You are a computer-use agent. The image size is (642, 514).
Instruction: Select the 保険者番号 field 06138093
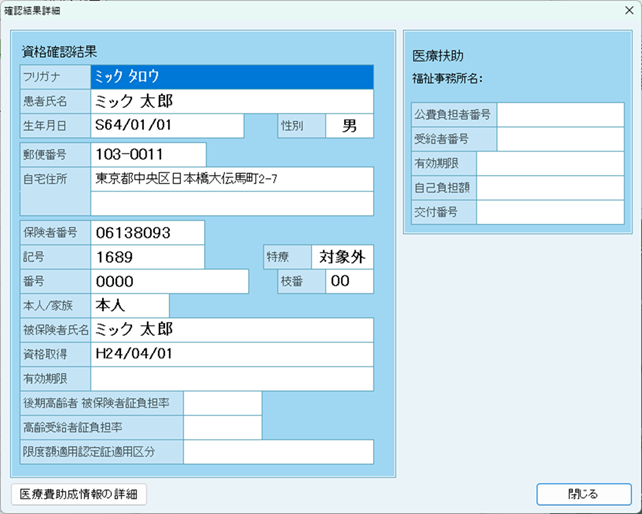click(147, 232)
